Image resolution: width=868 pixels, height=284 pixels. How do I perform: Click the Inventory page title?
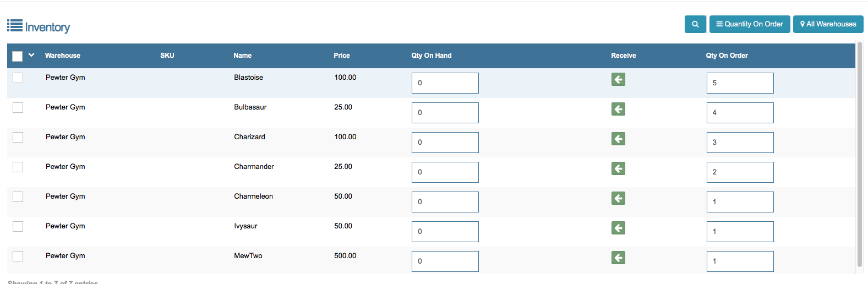pyautogui.click(x=47, y=28)
